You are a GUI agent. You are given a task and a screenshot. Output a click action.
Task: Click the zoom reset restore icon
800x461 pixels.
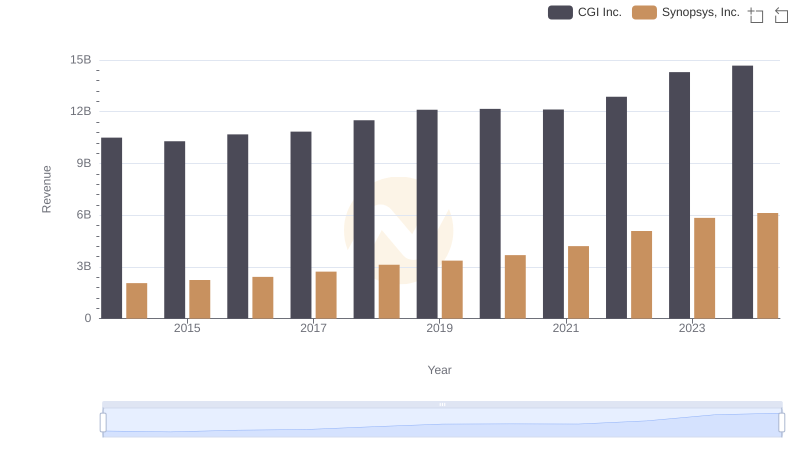coord(781,15)
